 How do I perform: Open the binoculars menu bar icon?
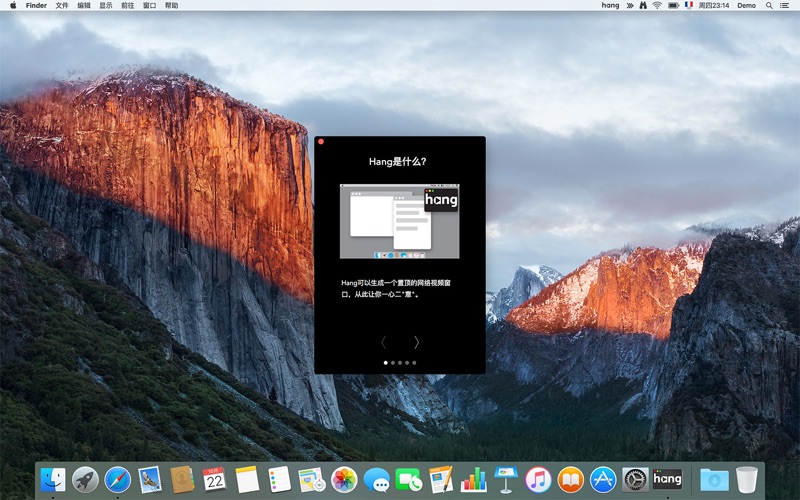click(x=642, y=6)
